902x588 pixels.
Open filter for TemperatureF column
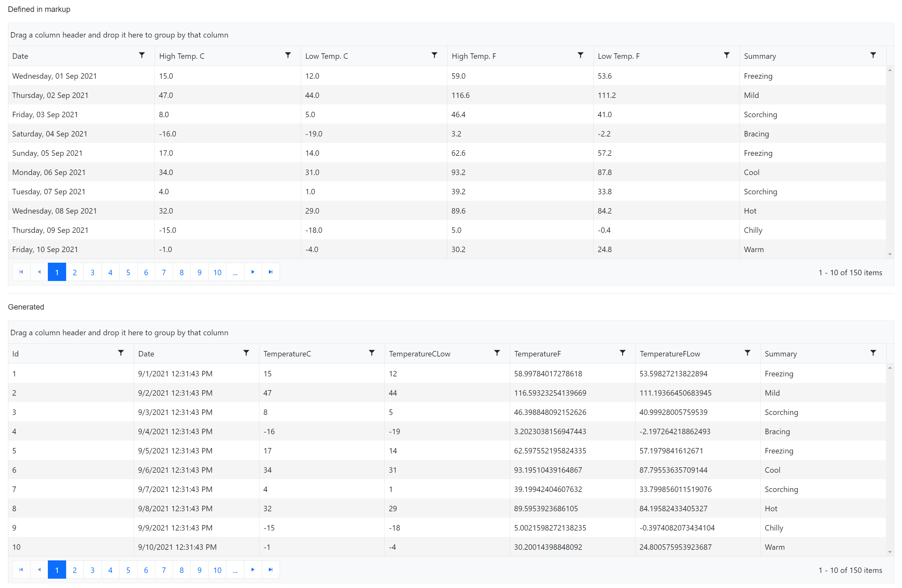(x=622, y=353)
